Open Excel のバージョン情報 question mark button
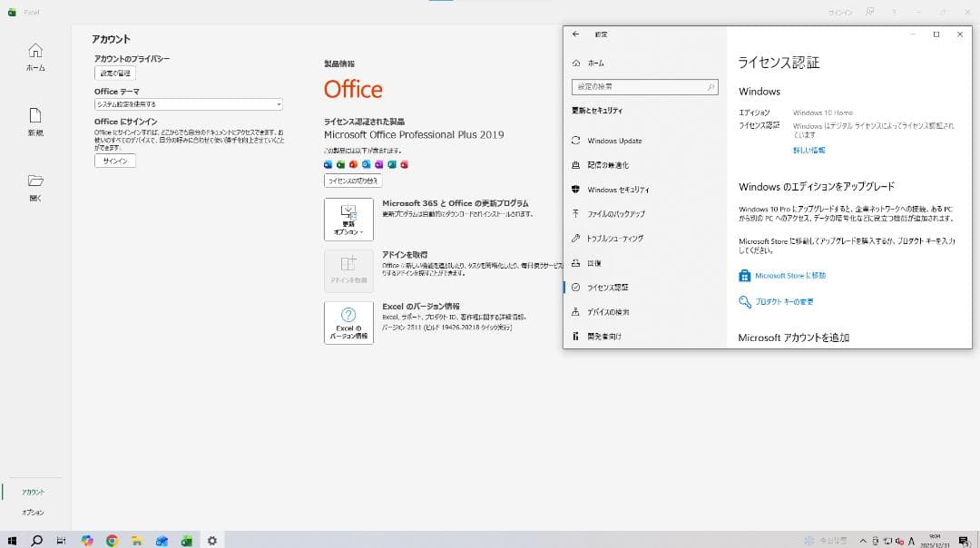This screenshot has height=548, width=980. pos(348,322)
